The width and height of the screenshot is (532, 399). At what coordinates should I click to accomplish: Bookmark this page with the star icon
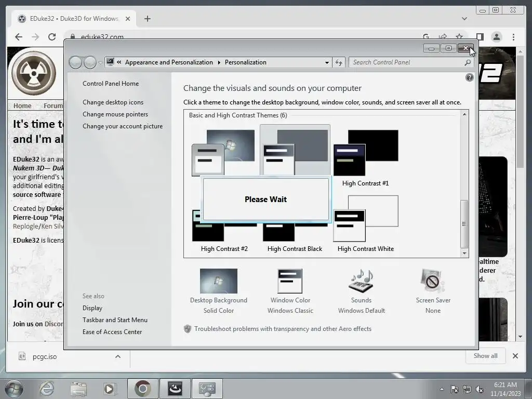(x=459, y=37)
